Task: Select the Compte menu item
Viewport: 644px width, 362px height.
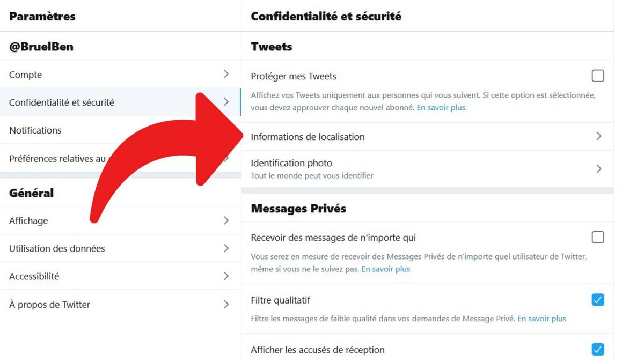Action: [120, 75]
